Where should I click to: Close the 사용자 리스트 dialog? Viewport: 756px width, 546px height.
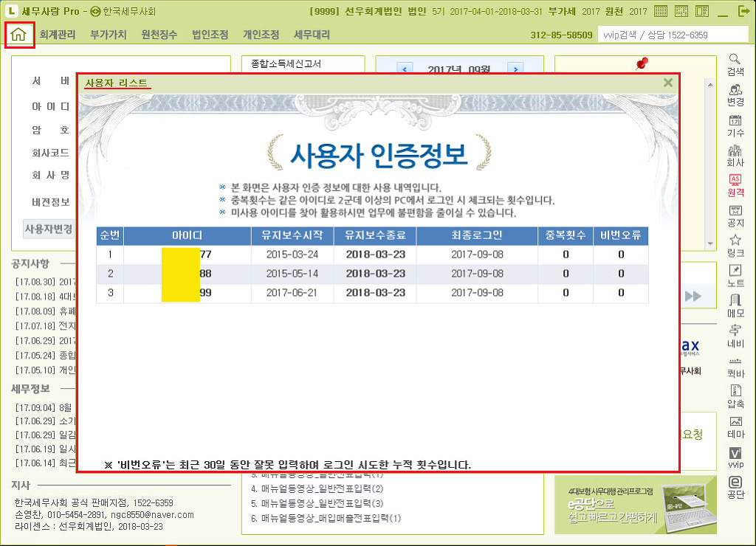[x=667, y=83]
